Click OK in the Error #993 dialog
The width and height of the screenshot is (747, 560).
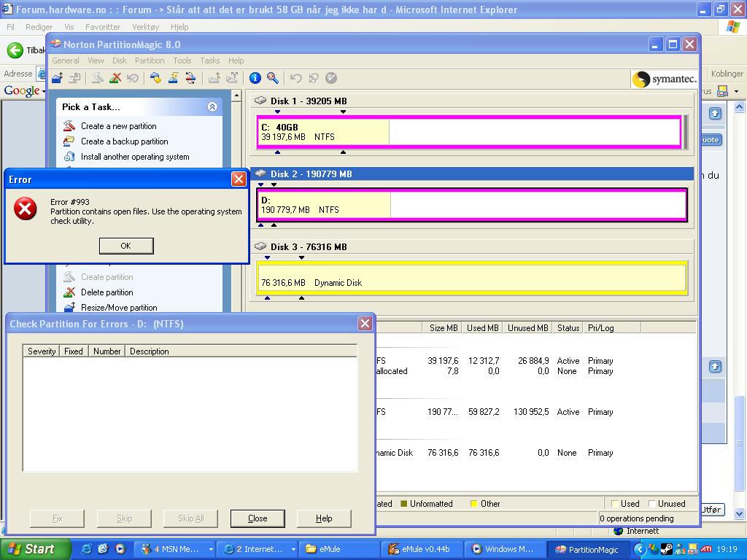(x=126, y=246)
